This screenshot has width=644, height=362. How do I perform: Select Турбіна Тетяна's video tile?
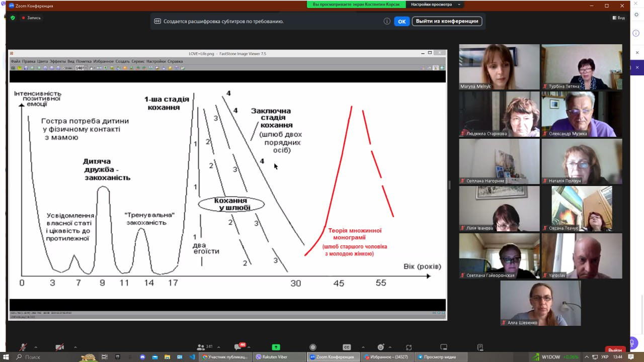[582, 67]
